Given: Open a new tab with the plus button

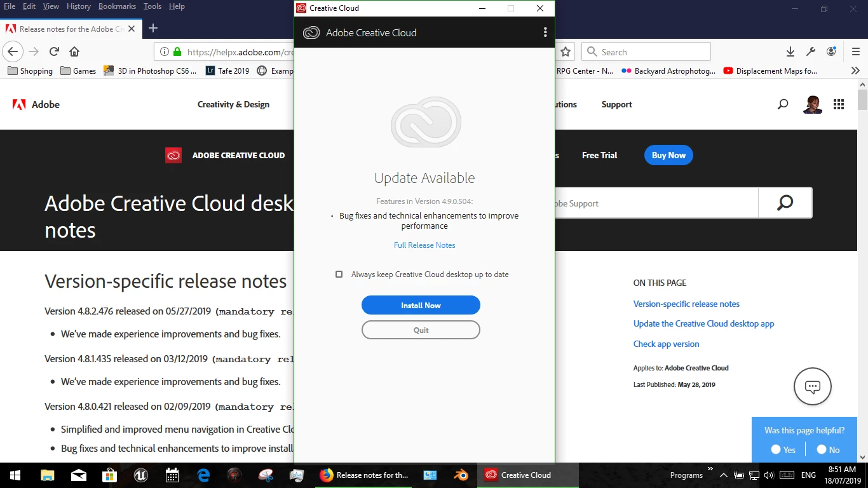Looking at the screenshot, I should (153, 28).
